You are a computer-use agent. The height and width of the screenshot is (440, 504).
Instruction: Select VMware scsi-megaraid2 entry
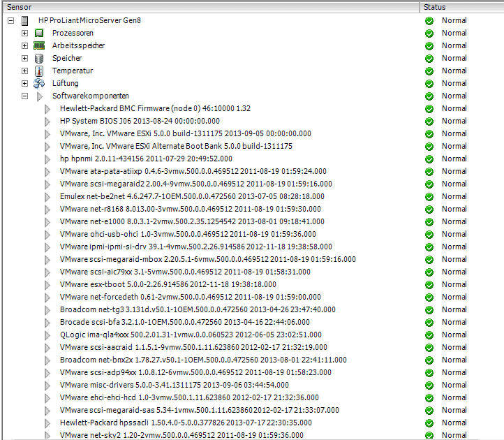[x=196, y=184]
